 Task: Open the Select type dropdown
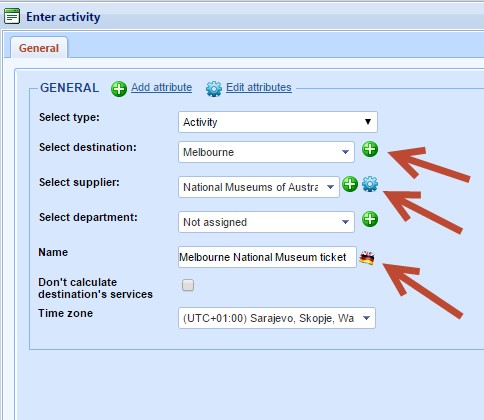pos(278,122)
